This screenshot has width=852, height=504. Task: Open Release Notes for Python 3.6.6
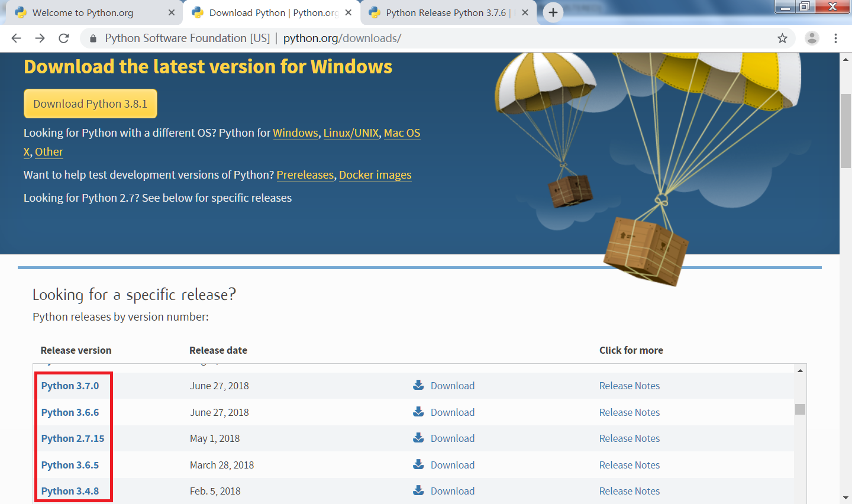[630, 412]
